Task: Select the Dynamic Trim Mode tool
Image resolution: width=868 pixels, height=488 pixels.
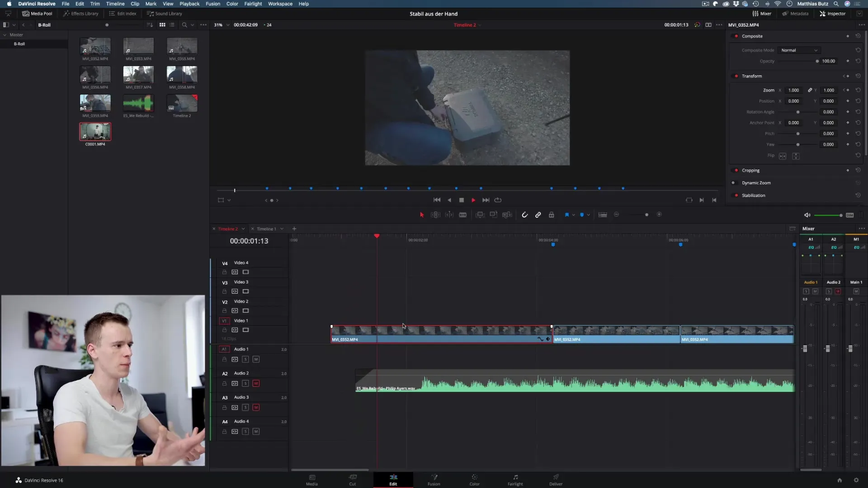Action: (449, 215)
